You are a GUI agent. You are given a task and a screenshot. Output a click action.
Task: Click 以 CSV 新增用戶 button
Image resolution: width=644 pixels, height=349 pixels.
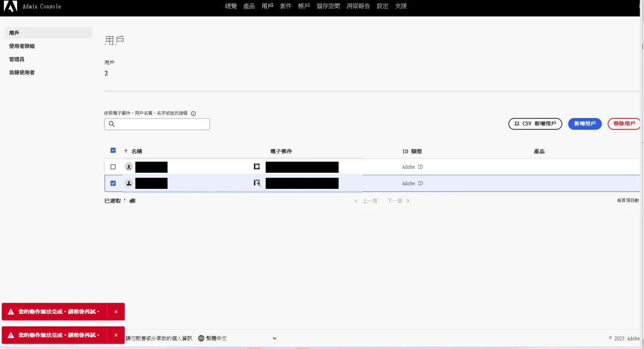(535, 124)
